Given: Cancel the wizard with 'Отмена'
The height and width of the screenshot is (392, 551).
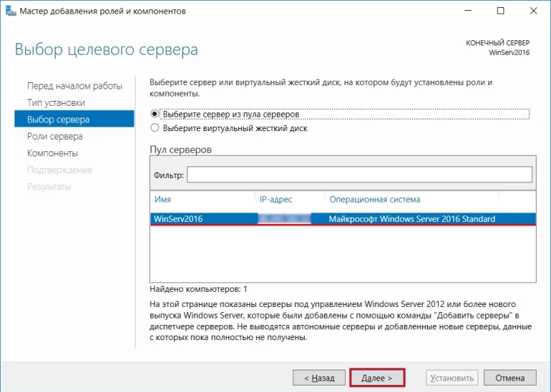Looking at the screenshot, I should pos(510,378).
